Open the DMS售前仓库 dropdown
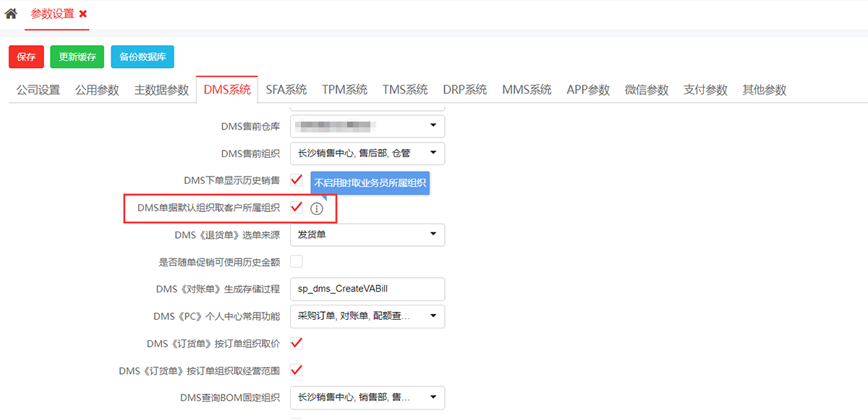 point(367,126)
